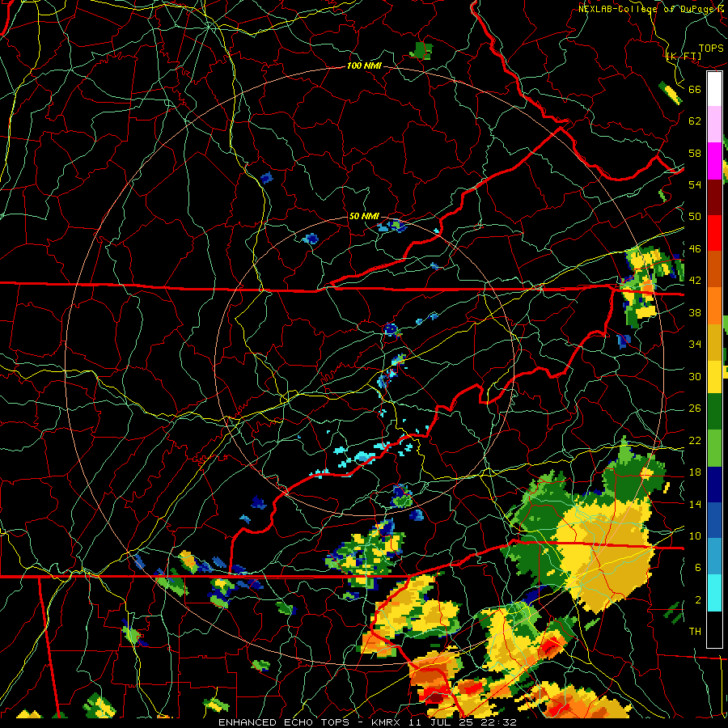Click the legend value "6"
This screenshot has width=728, height=728.
(698, 568)
